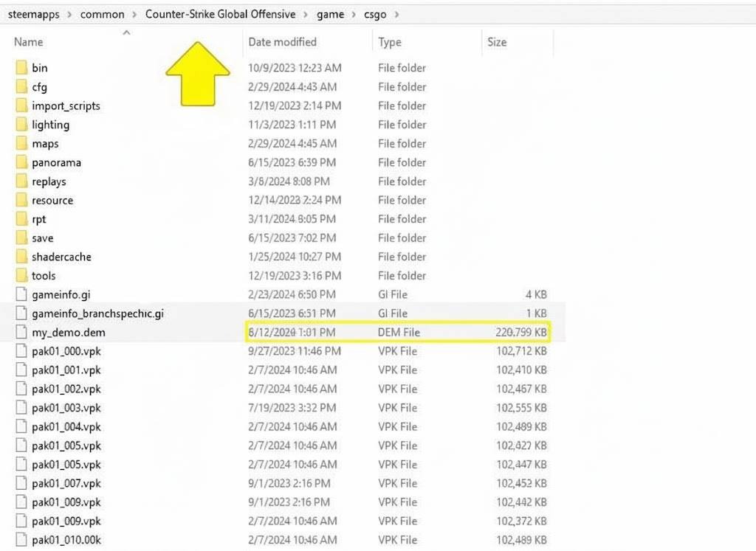Open the chevron after 'game' breadcrumb

click(354, 14)
